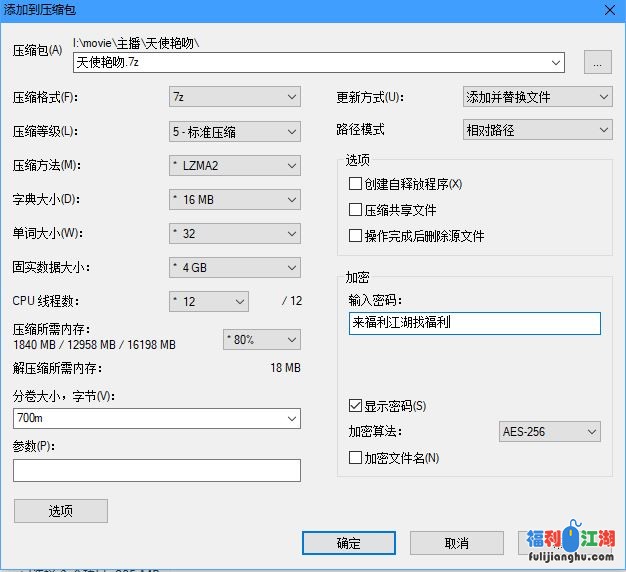Viewport: 626px width, 572px height.
Task: Open the CPU threads 12 dropdown
Action: point(208,301)
